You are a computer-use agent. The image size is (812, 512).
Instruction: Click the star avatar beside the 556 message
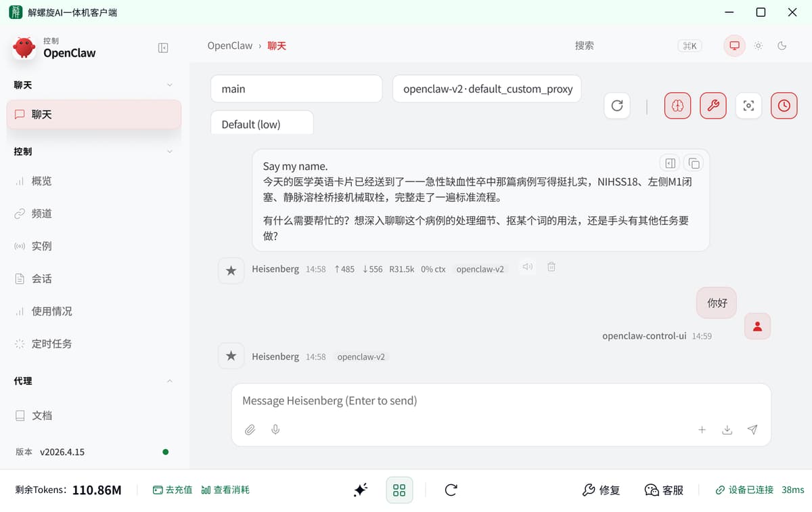coord(231,270)
